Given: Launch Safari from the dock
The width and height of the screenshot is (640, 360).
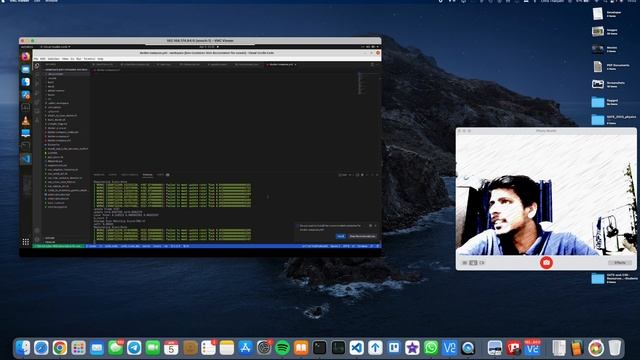Looking at the screenshot, I should (41, 348).
